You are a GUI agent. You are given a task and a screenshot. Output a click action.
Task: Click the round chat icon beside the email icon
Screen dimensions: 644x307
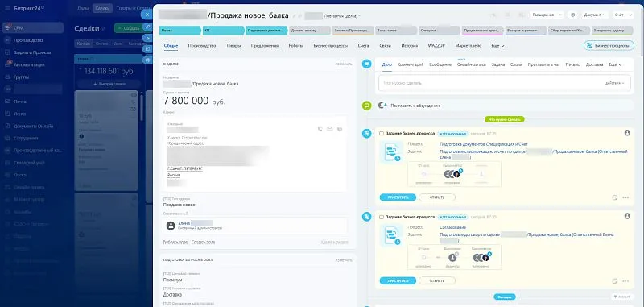click(339, 129)
